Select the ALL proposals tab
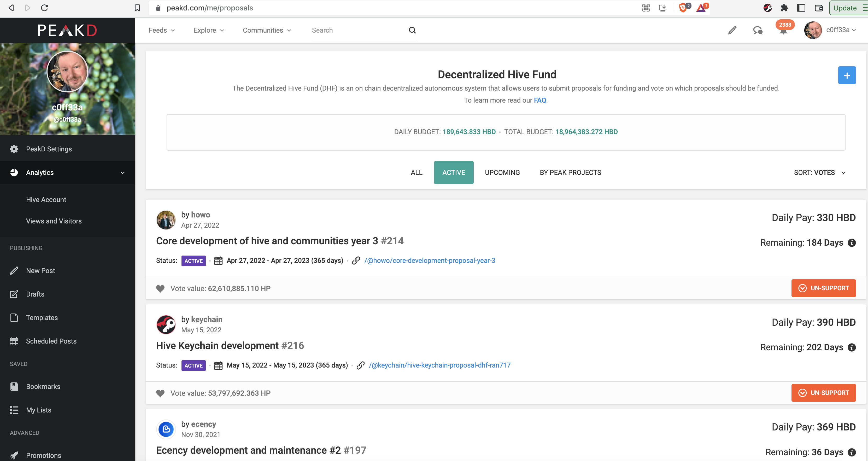This screenshot has width=868, height=461. point(417,173)
